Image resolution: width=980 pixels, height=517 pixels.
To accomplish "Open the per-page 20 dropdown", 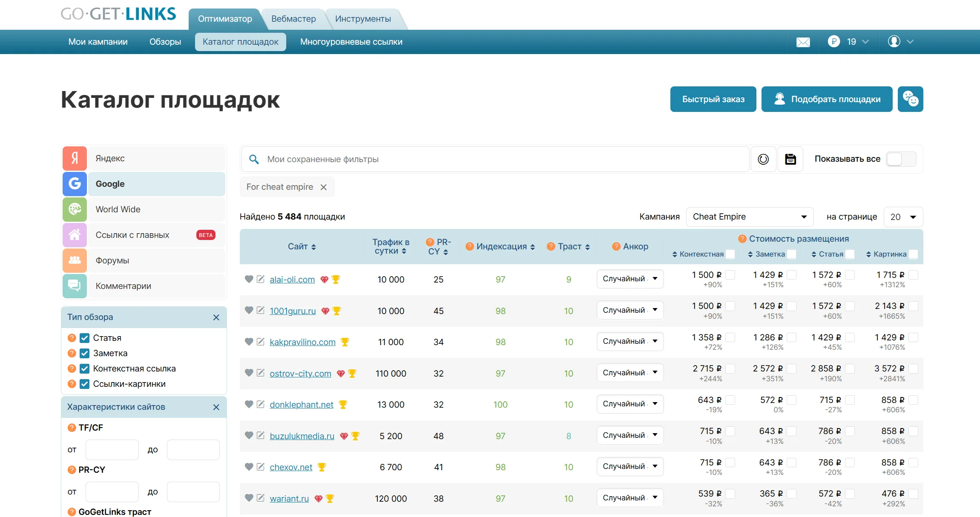I will (903, 217).
